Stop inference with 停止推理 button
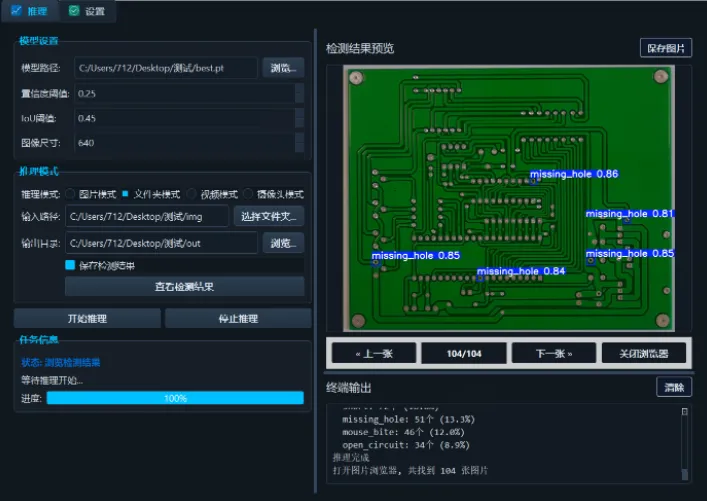Image resolution: width=707 pixels, height=501 pixels. tap(238, 318)
